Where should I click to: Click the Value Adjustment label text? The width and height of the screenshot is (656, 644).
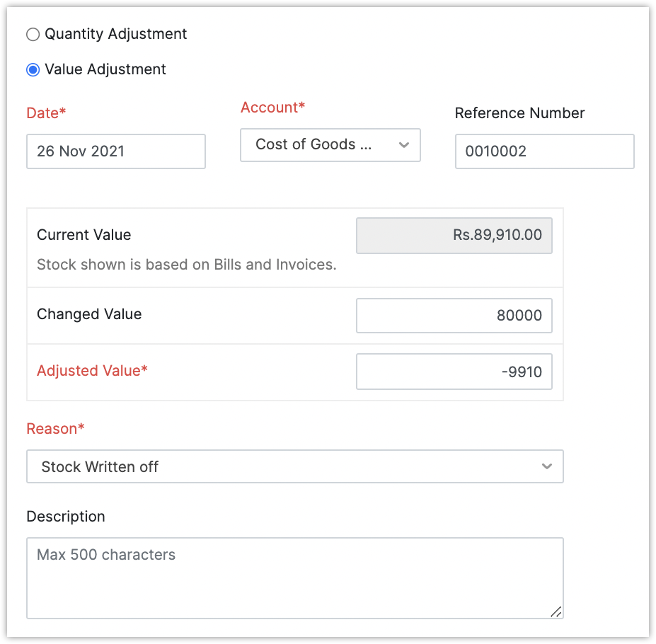tap(105, 69)
